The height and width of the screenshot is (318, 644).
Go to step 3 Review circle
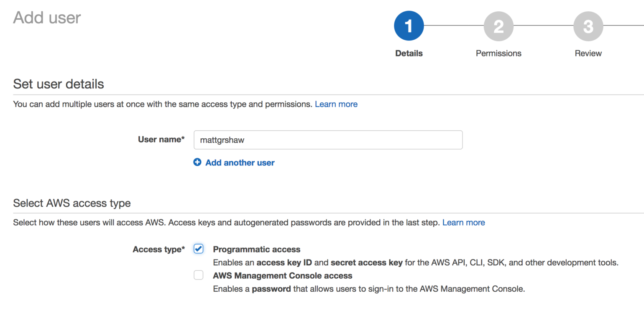(x=588, y=26)
